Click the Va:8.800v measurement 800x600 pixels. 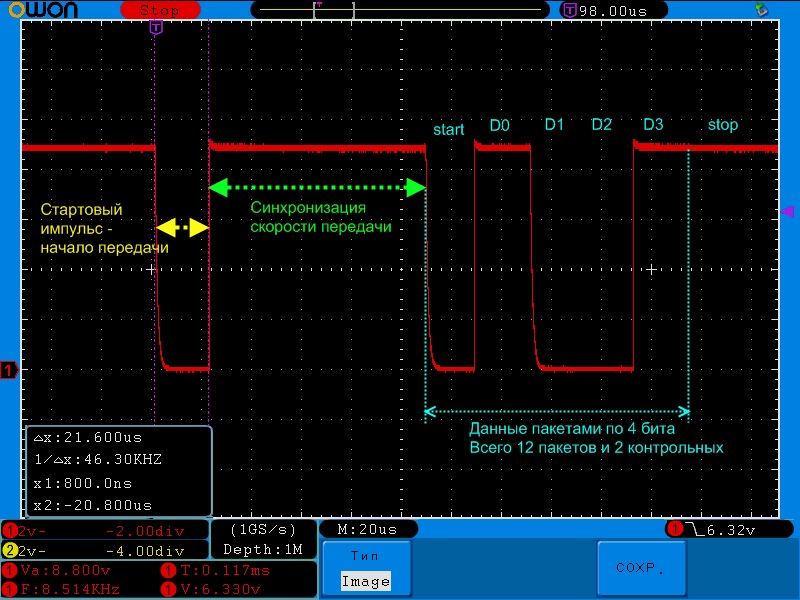point(65,570)
